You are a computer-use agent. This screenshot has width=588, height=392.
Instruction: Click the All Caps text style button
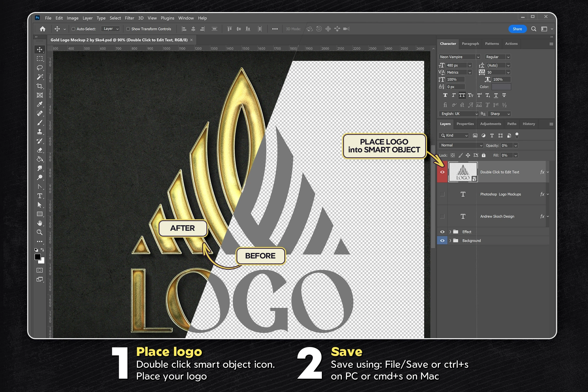pos(462,95)
